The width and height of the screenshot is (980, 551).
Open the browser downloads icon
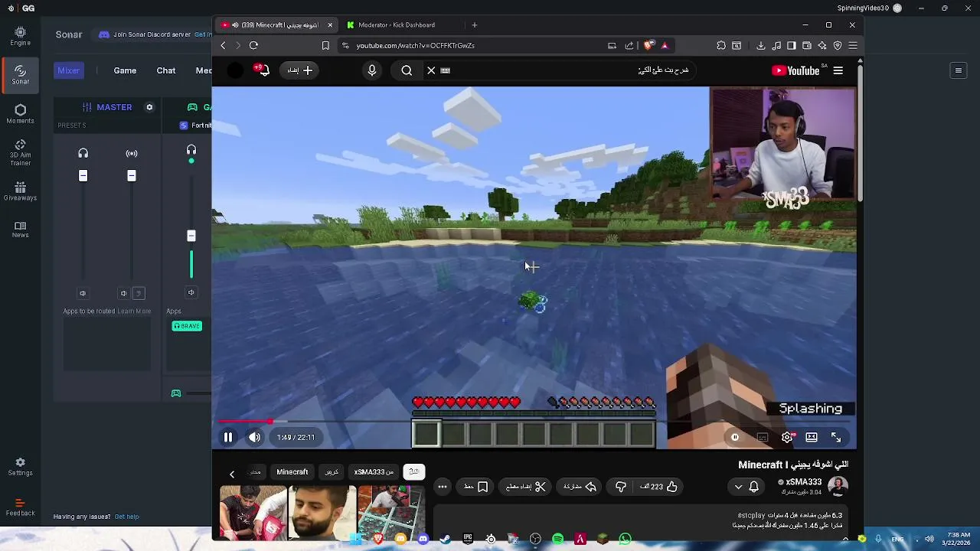761,46
